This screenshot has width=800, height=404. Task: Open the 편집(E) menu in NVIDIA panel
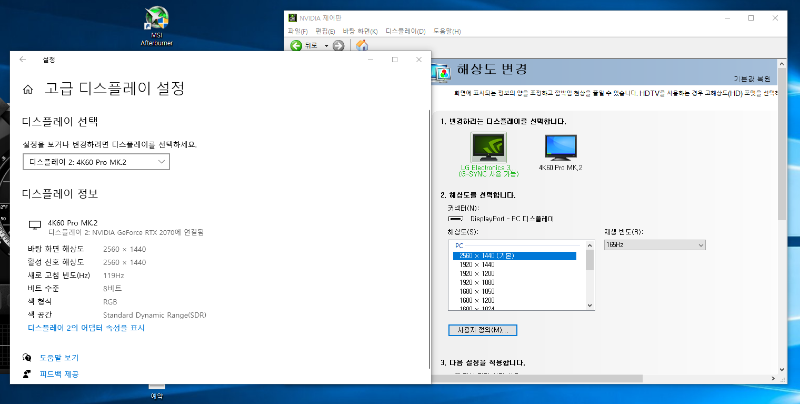tap(325, 31)
